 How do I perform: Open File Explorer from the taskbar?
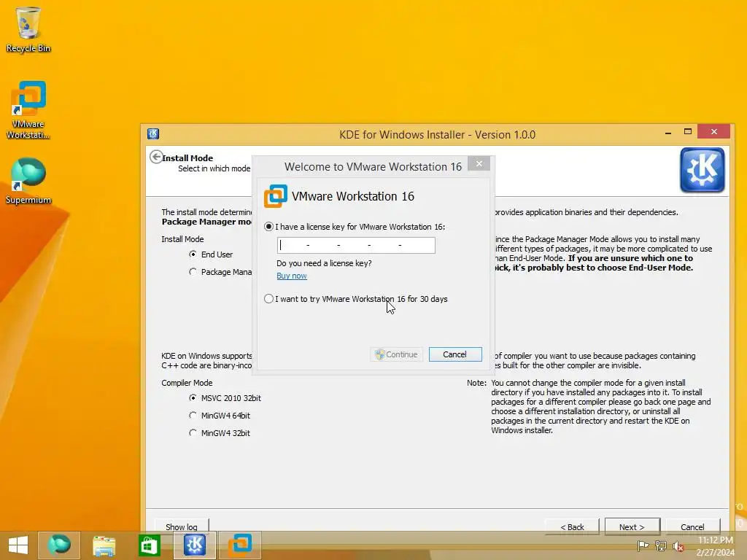point(104,545)
